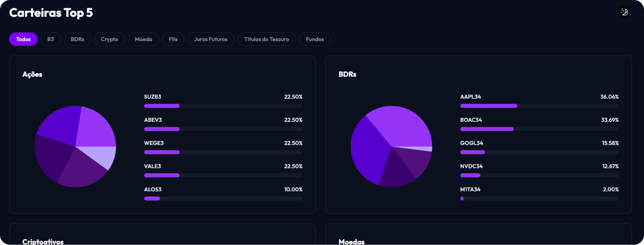This screenshot has width=644, height=245.
Task: Click the SUZB3 progress bar
Action: click(x=223, y=106)
